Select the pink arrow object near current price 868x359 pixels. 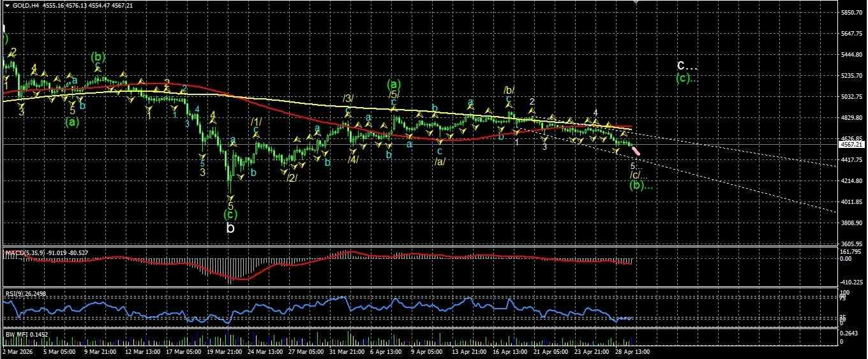(x=636, y=151)
